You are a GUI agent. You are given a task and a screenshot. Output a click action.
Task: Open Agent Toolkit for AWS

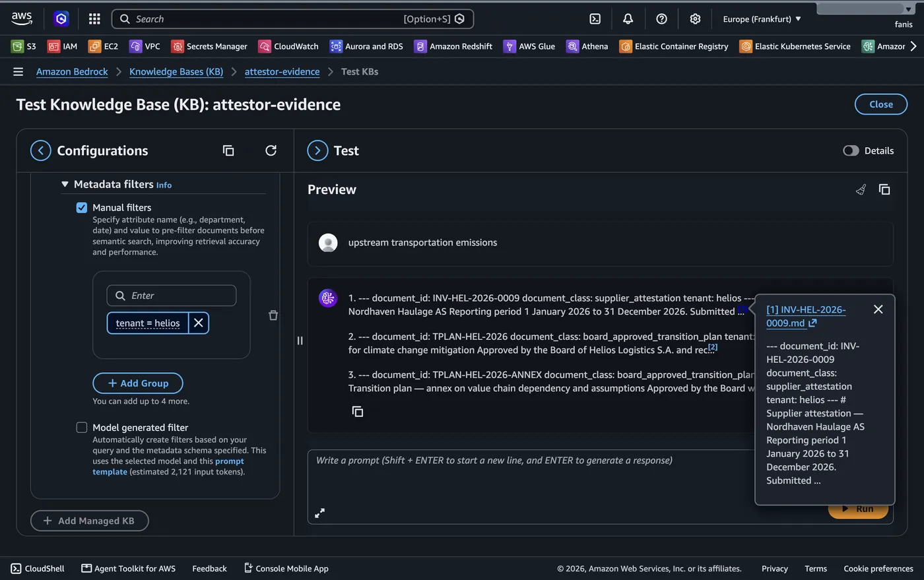(x=128, y=568)
